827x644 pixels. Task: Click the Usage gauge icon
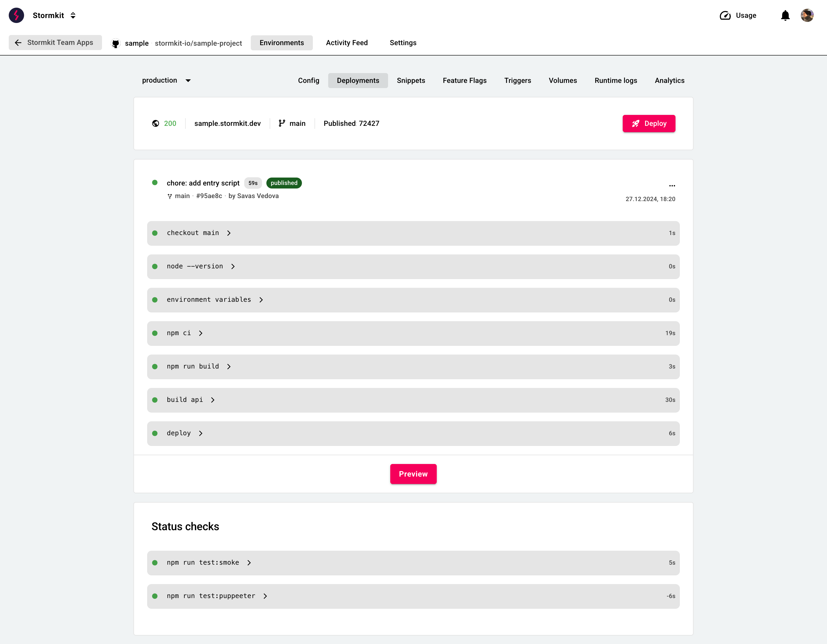point(725,15)
